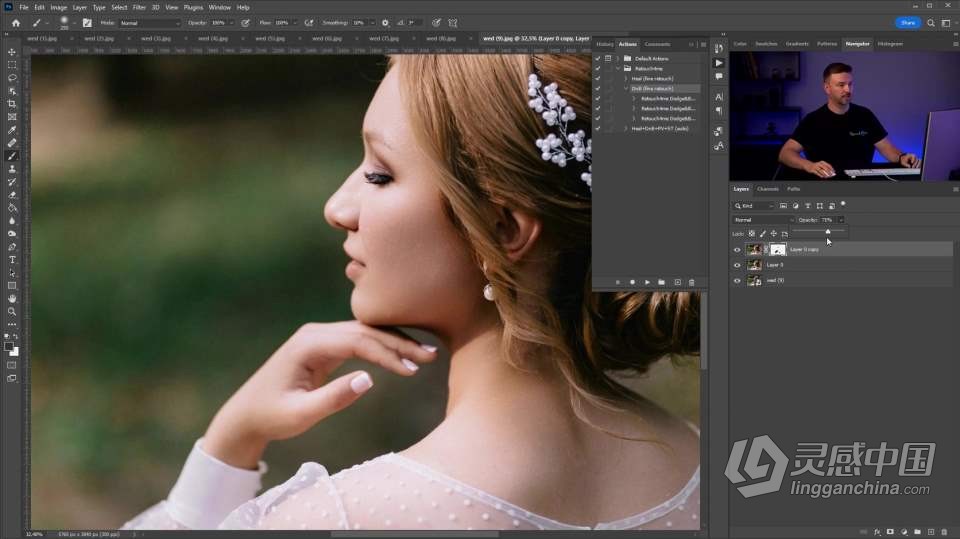Screen dimensions: 960x539
Task: Select the Heal+DnB+PV+ST (auto) action
Action: [x=660, y=128]
